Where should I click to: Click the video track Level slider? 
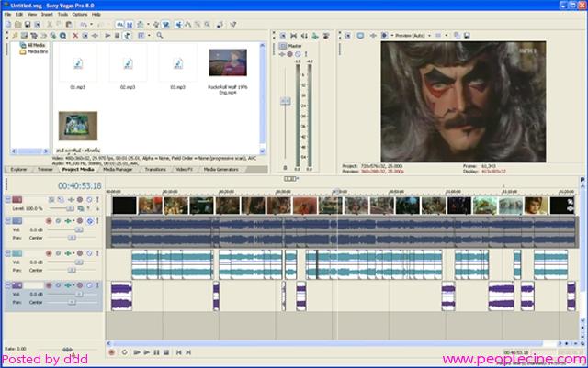click(x=70, y=208)
